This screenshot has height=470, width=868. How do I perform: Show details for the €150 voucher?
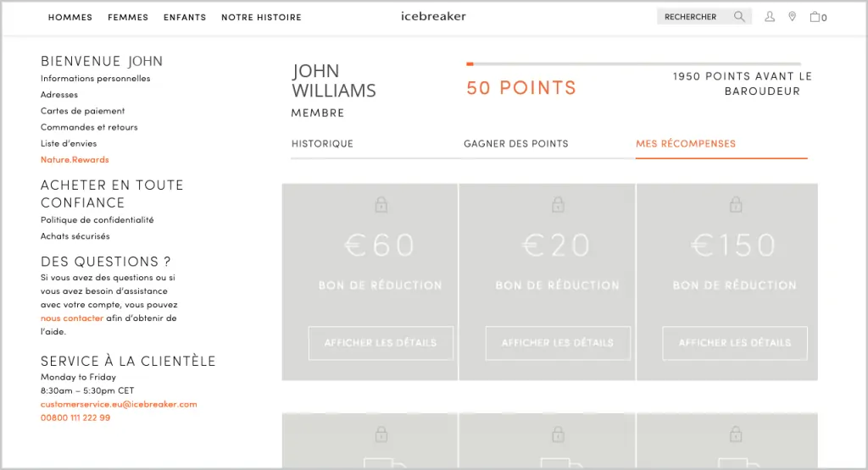(735, 343)
